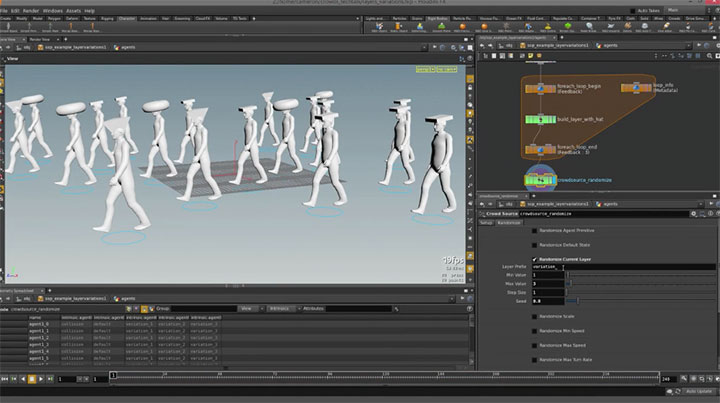Go back in network editor path
720x403 pixels.
pos(482,46)
